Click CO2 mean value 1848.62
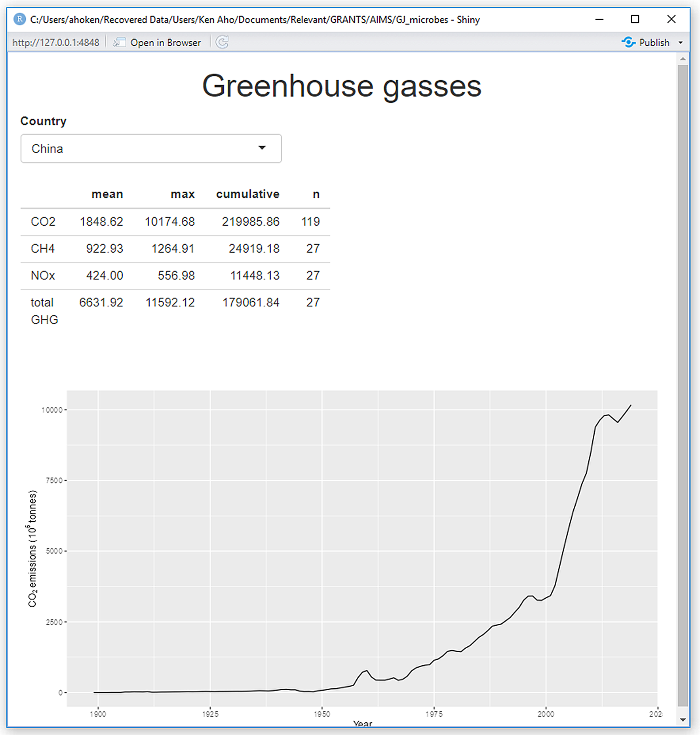 (x=101, y=221)
